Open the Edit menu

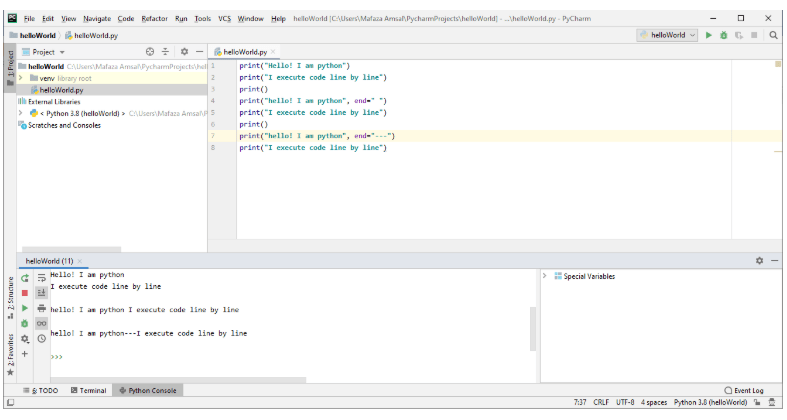point(48,19)
